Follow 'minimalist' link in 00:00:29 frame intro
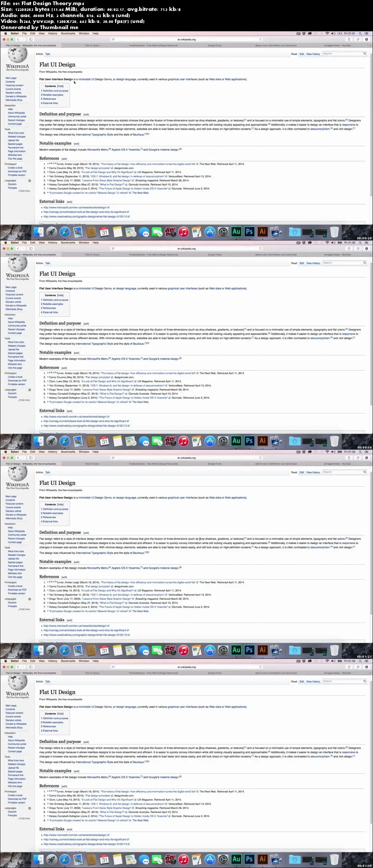 [x=85, y=79]
